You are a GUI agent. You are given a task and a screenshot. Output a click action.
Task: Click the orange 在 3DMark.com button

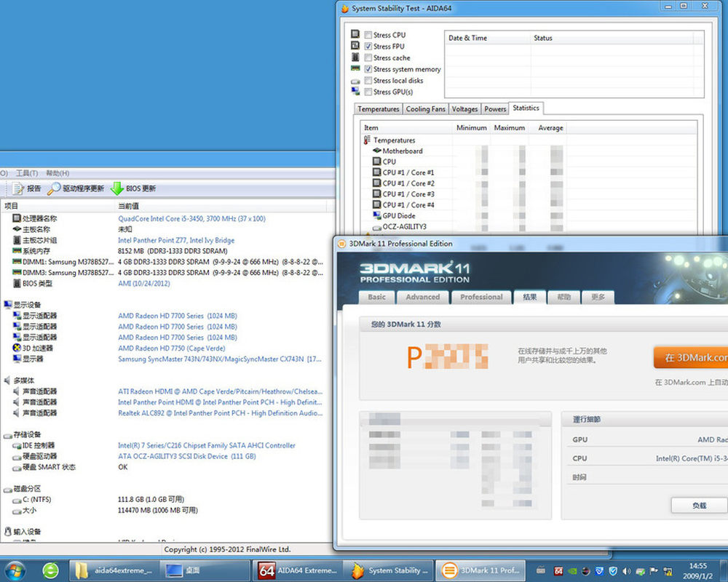(x=691, y=358)
